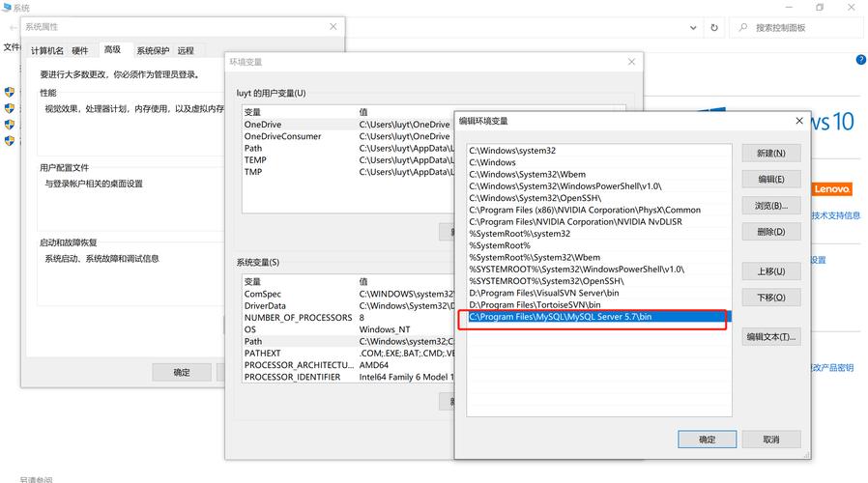This screenshot has width=868, height=483.
Task: Select PROCESSOR_ARCHITECTU... system variable row
Action: (348, 365)
